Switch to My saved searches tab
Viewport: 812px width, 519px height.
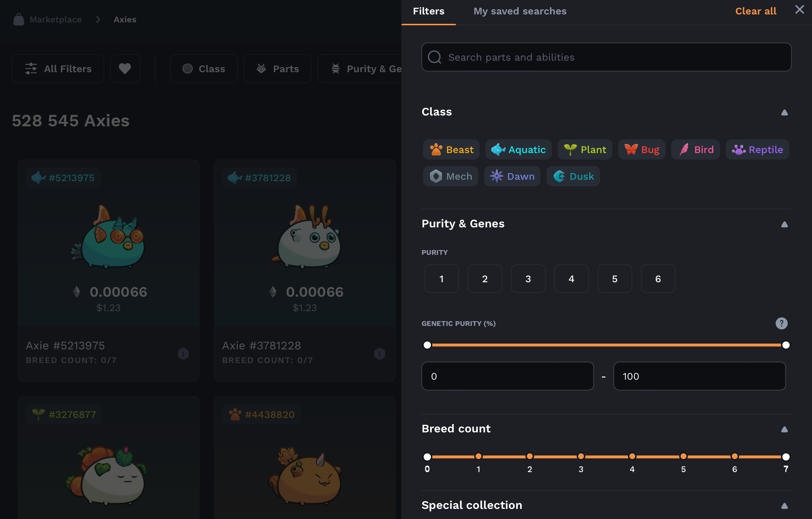pyautogui.click(x=520, y=12)
